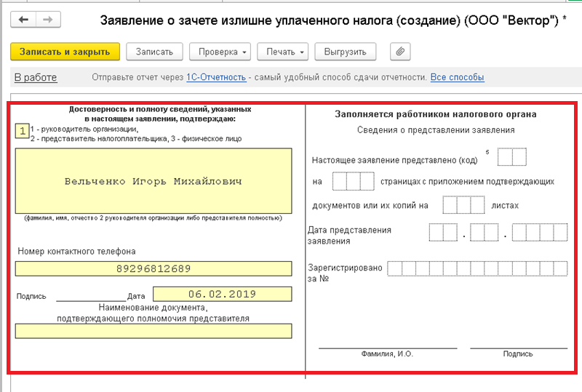This screenshot has height=392, width=582.
Task: Change the date field '06.02.2019'
Action: click(x=223, y=294)
